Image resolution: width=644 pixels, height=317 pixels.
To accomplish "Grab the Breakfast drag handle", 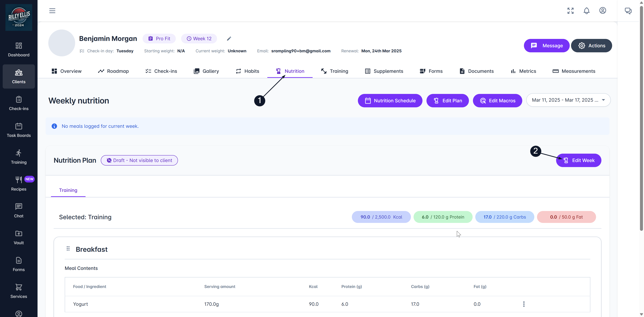I will [68, 249].
